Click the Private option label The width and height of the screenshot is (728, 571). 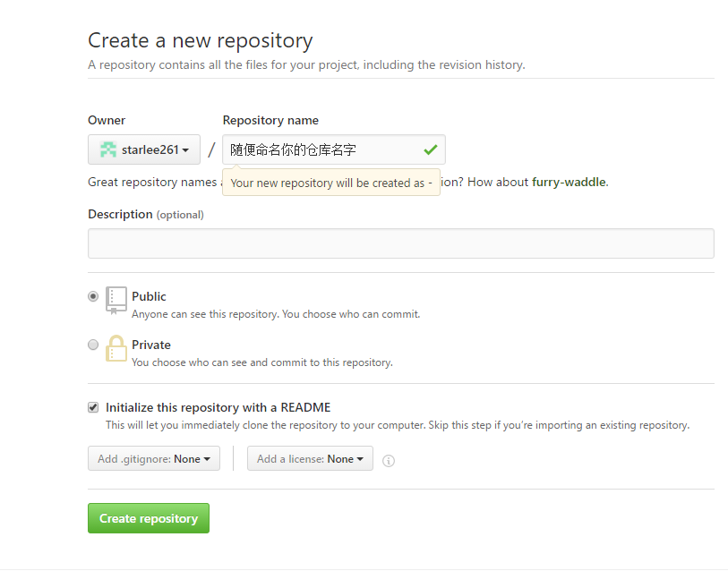[x=151, y=345]
